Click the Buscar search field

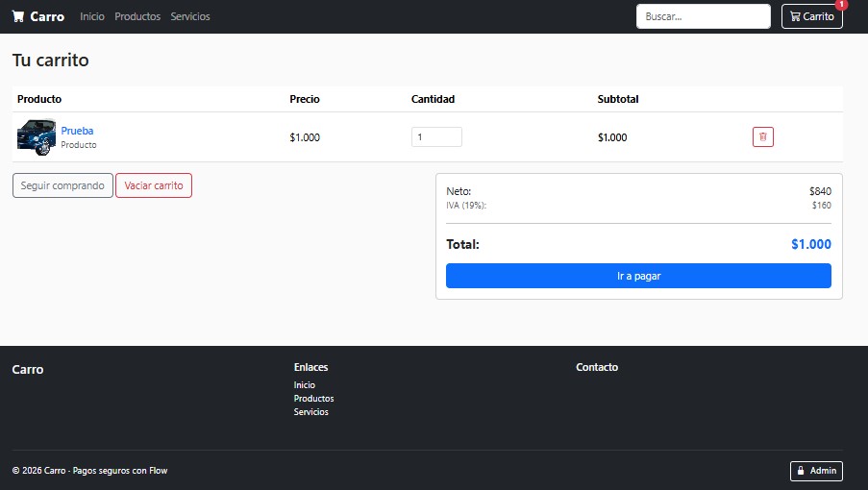pos(703,16)
